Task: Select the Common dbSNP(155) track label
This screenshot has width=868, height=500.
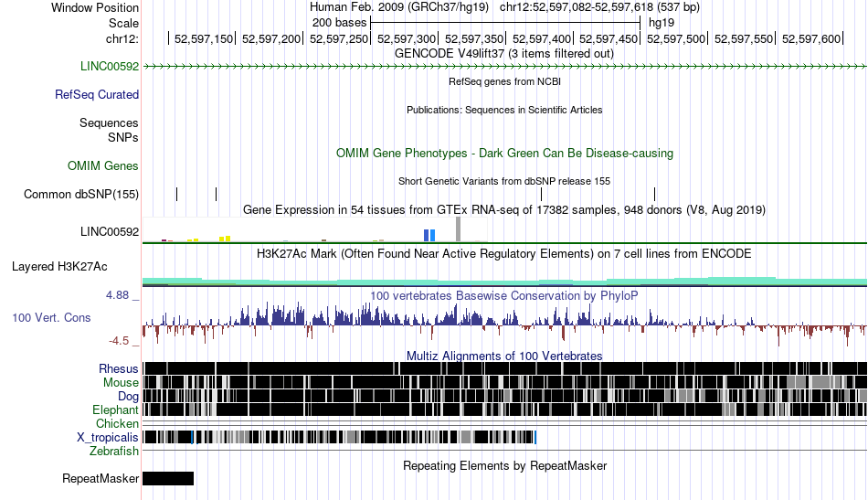Action: pyautogui.click(x=80, y=195)
